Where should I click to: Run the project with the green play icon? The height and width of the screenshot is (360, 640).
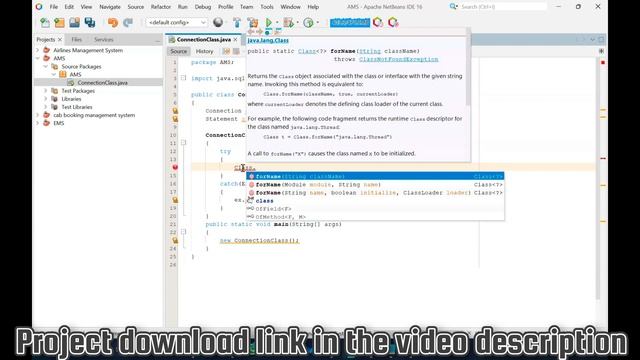click(x=269, y=22)
